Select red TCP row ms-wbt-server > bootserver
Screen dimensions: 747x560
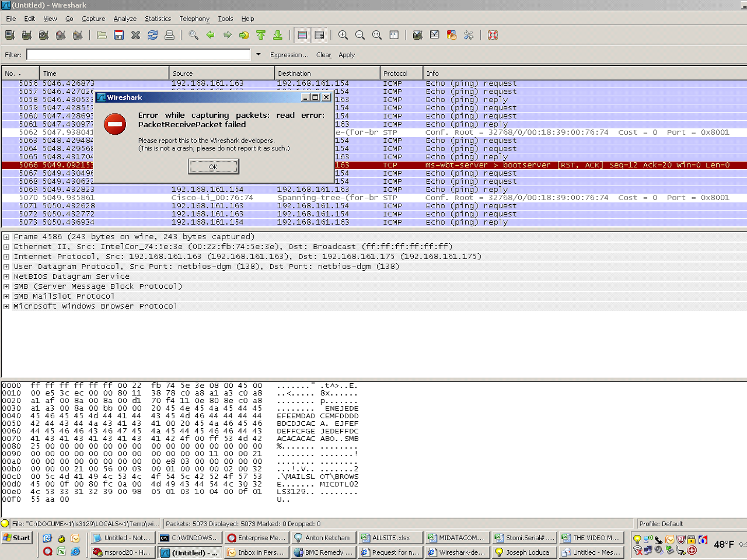373,165
